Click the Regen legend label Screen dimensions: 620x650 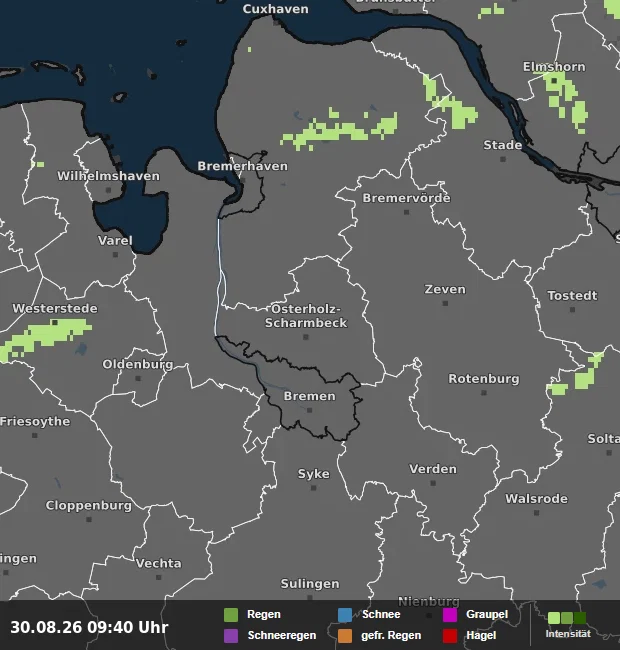(264, 614)
